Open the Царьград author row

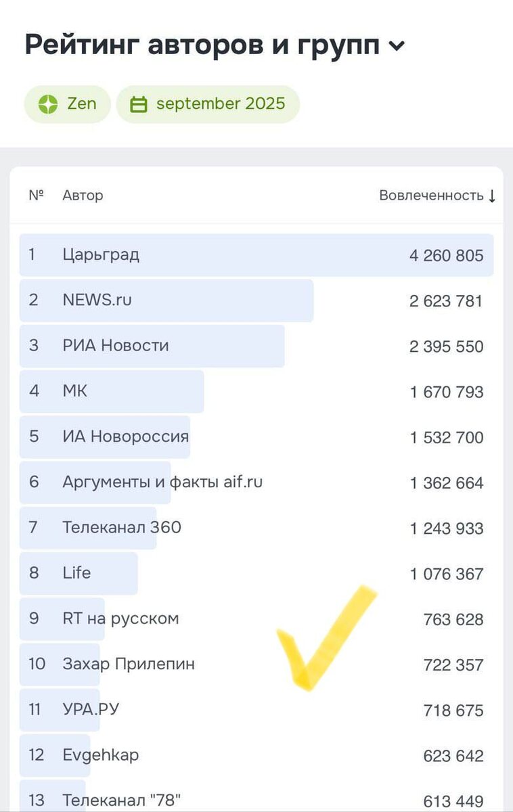tap(256, 255)
